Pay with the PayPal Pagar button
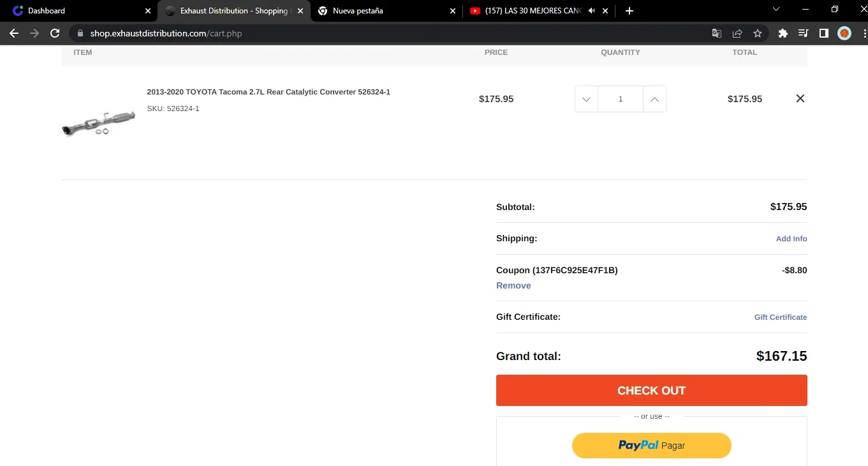868x466 pixels. [x=651, y=446]
